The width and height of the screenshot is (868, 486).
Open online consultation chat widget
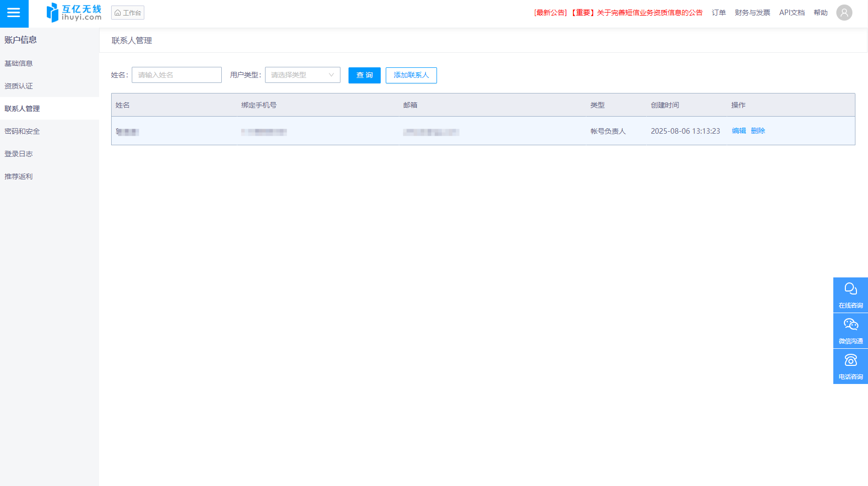click(x=850, y=295)
